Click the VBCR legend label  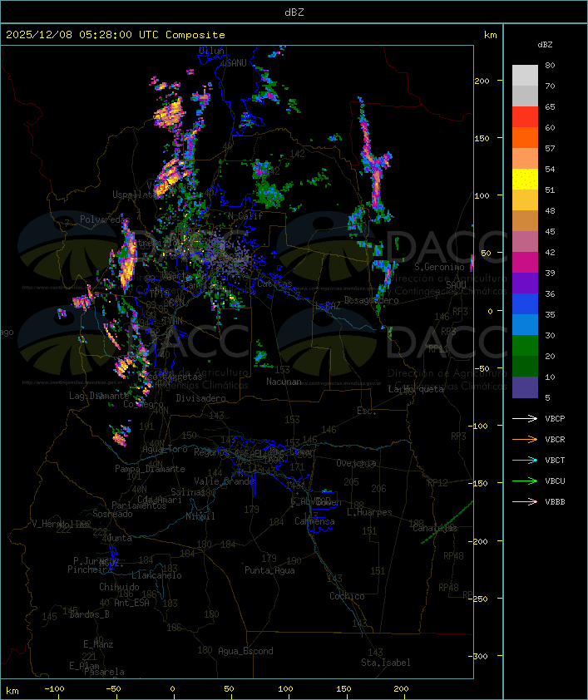pos(555,439)
